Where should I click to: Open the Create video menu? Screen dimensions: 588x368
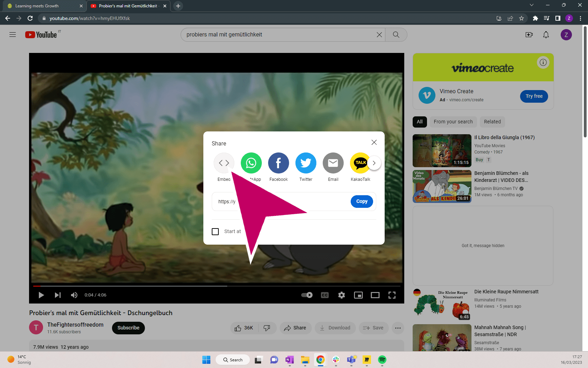point(529,35)
